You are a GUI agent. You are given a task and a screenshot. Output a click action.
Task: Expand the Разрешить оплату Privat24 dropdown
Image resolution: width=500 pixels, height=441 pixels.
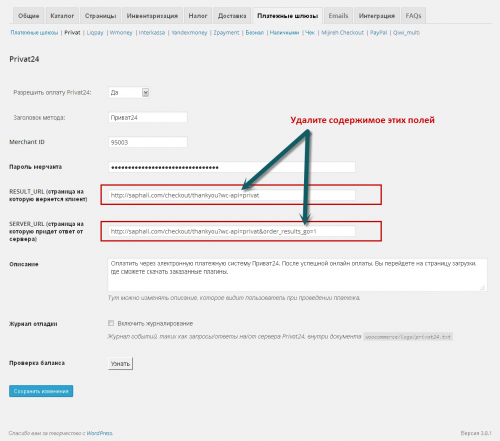pyautogui.click(x=129, y=92)
